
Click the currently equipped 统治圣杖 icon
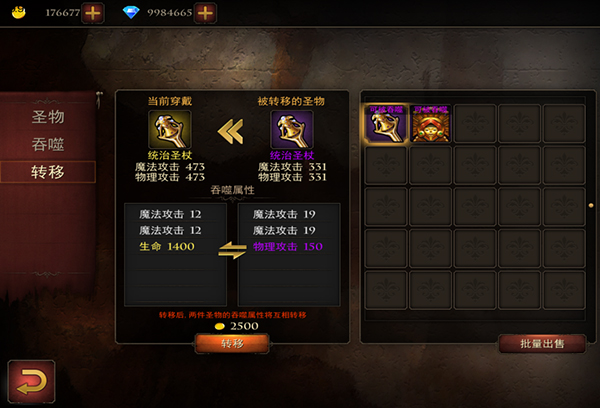click(170, 129)
